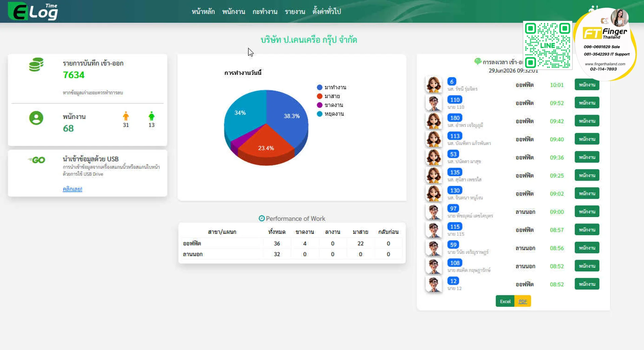Click the มาสาย column header
Image resolution: width=644 pixels, height=350 pixels.
tap(361, 232)
